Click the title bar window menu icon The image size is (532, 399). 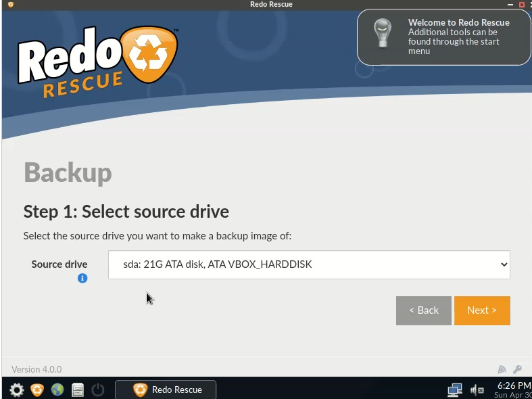tap(11, 5)
